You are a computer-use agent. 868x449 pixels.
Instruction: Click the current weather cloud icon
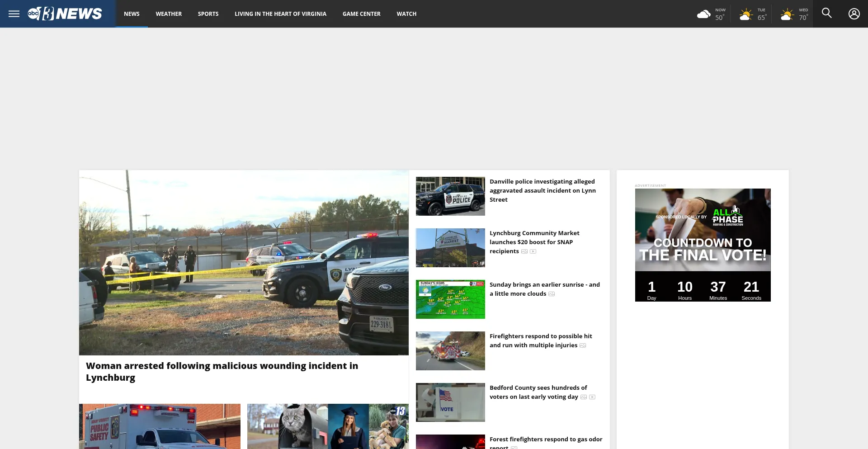coord(703,14)
